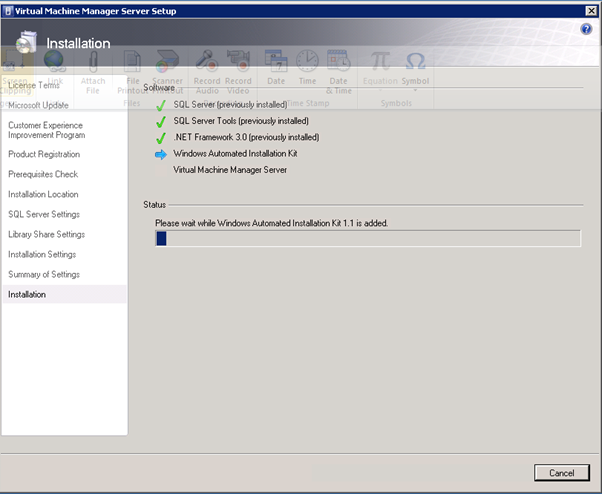Select the Prerequisites Check step
The width and height of the screenshot is (602, 494).
point(43,174)
